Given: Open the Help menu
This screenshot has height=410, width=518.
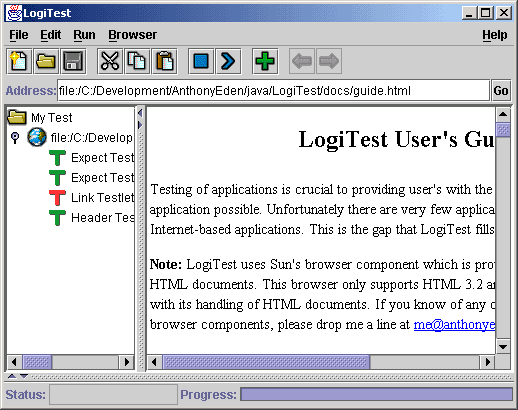Looking at the screenshot, I should click(x=495, y=35).
